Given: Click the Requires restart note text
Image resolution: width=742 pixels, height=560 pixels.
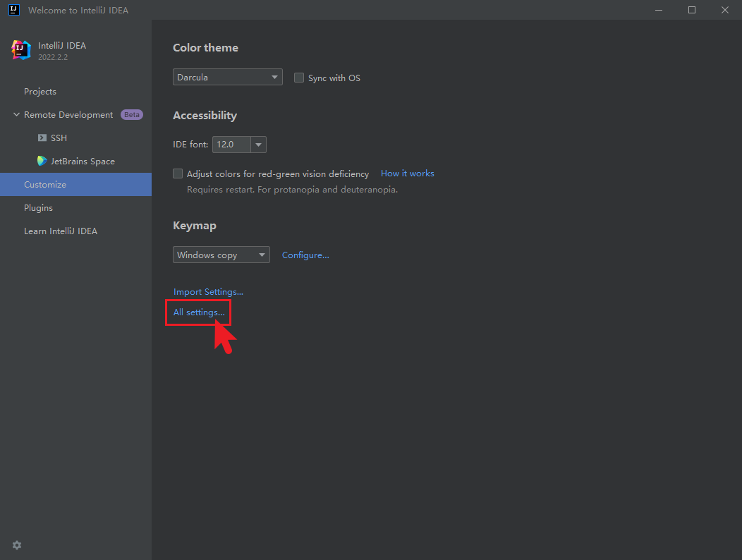Looking at the screenshot, I should 293,189.
